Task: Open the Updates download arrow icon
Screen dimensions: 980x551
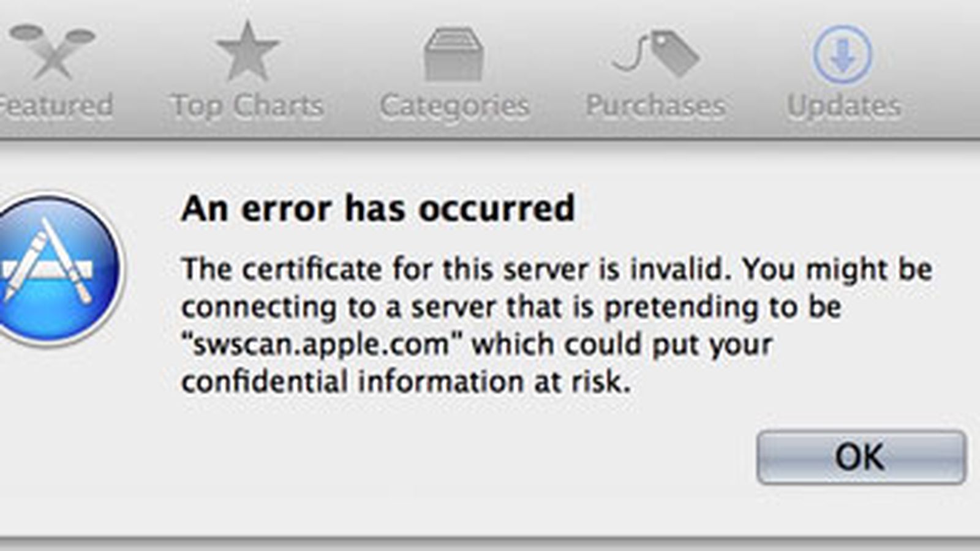Action: [842, 54]
